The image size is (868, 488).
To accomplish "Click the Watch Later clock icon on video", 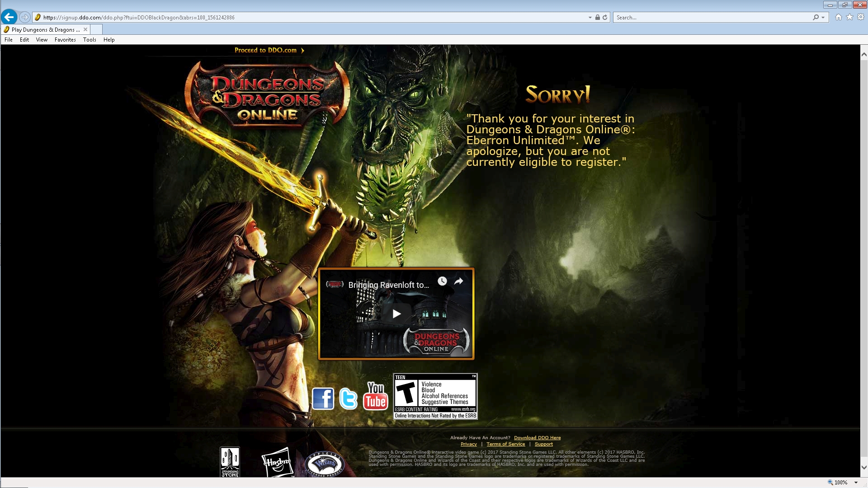I will (442, 281).
